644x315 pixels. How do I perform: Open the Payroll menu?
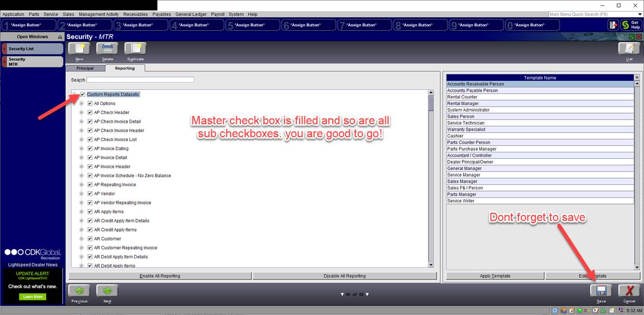(218, 15)
